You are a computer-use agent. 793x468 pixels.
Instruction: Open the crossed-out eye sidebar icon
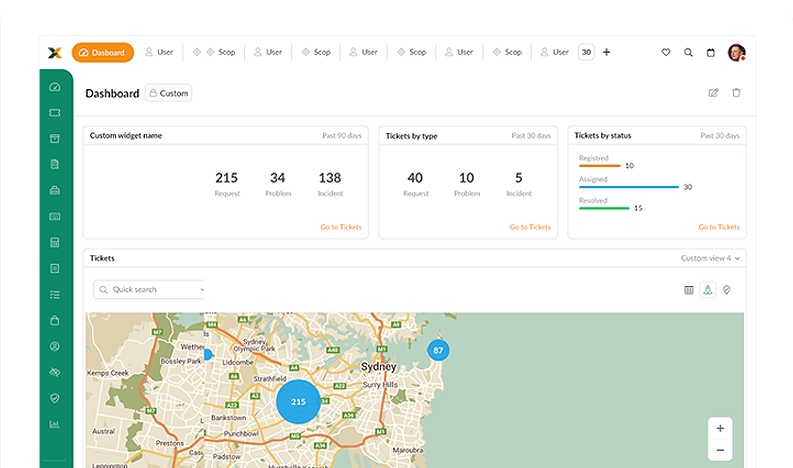pyautogui.click(x=55, y=372)
